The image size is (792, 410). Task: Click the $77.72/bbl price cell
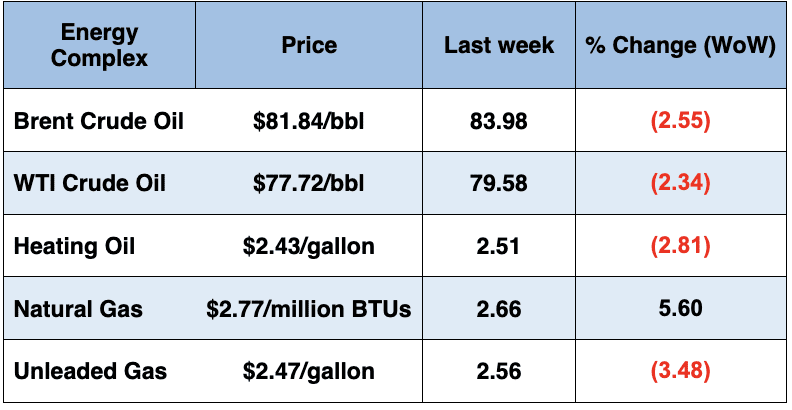309,184
